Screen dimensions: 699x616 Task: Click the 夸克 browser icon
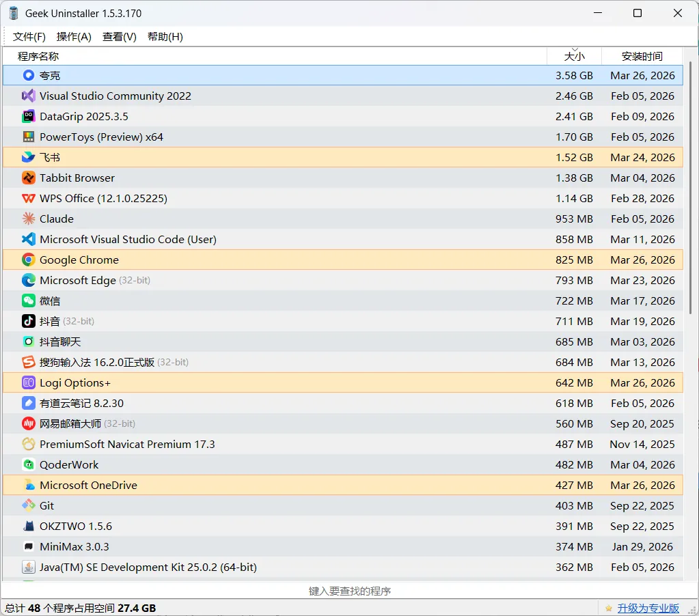tap(29, 75)
